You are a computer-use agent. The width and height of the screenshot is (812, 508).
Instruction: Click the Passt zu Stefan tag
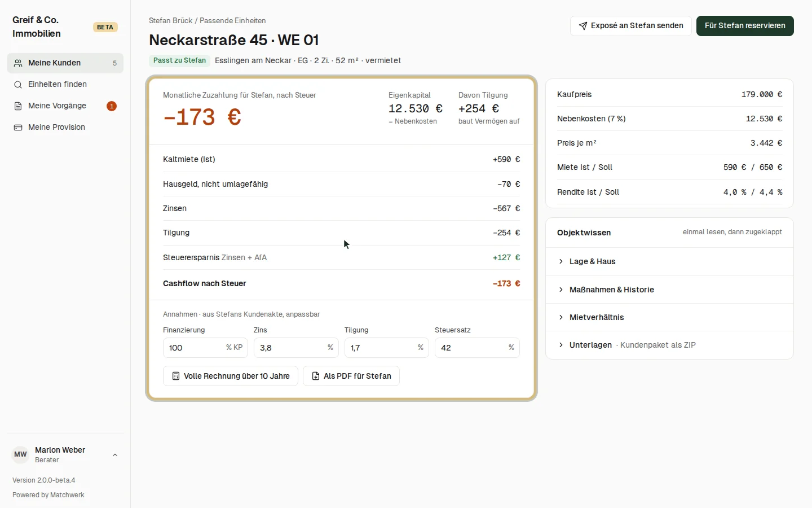tap(179, 60)
